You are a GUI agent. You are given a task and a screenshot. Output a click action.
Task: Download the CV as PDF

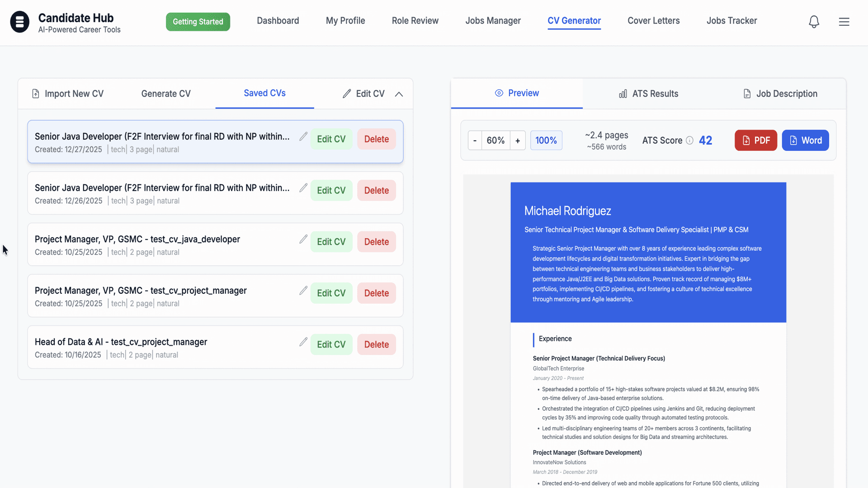756,141
